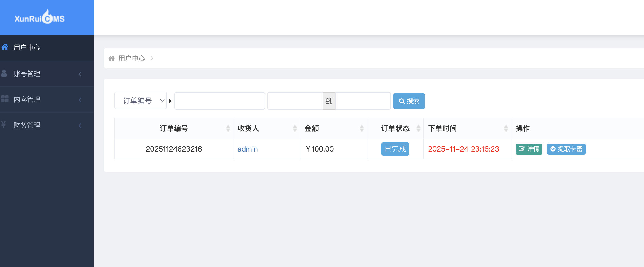This screenshot has width=644, height=267.
Task: Open the 订单编号 search field dropdown
Action: pyautogui.click(x=141, y=101)
